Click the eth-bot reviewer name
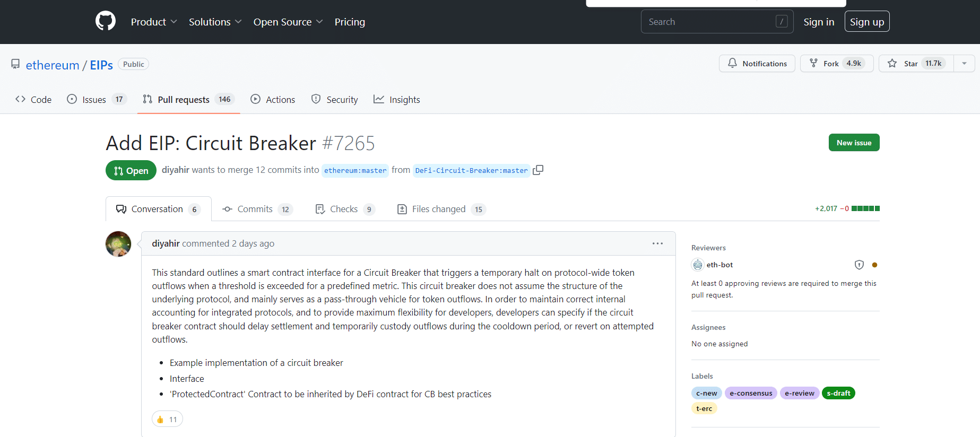Viewport: 980px width, 437px height. coord(719,265)
